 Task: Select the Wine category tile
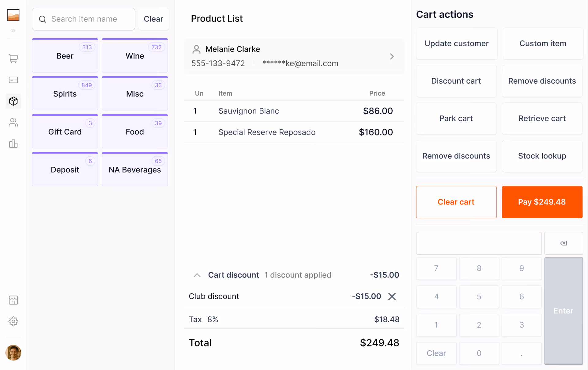pyautogui.click(x=135, y=56)
